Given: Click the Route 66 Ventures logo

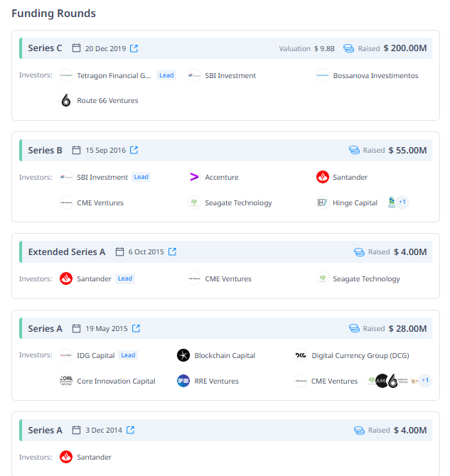Looking at the screenshot, I should pyautogui.click(x=66, y=101).
